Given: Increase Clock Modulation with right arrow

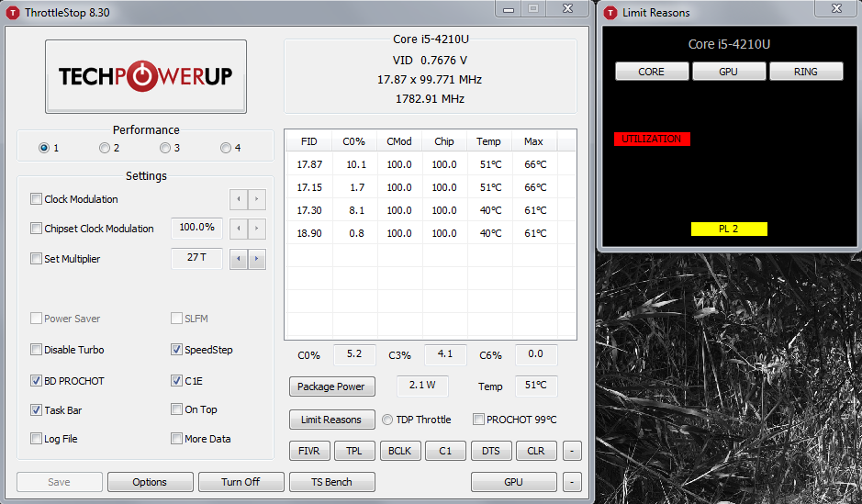Looking at the screenshot, I should (x=257, y=199).
